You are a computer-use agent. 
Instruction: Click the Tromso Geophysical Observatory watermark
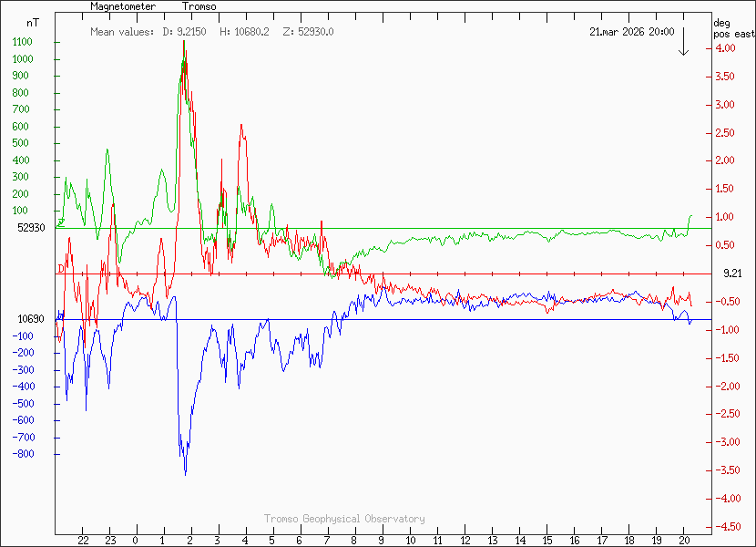coord(344,519)
